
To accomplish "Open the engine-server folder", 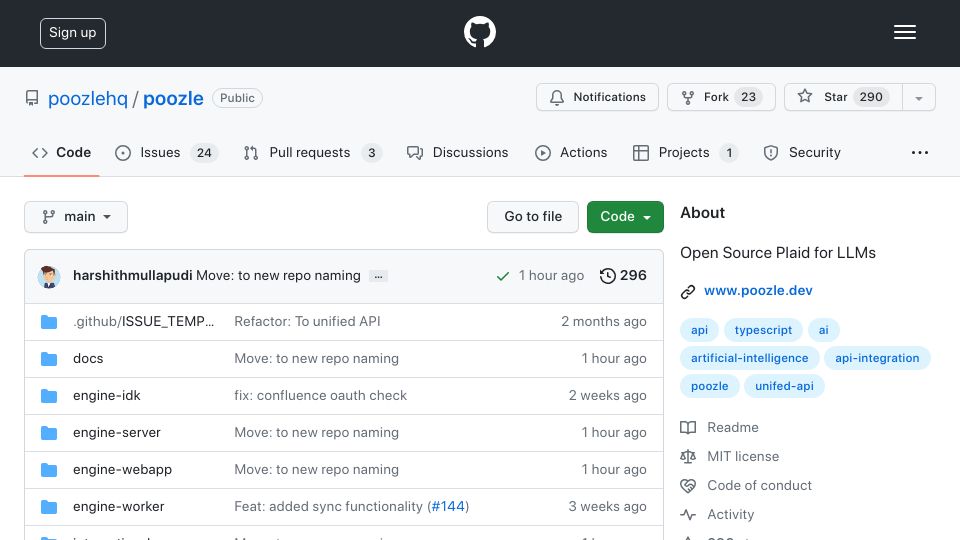I will [x=116, y=433].
